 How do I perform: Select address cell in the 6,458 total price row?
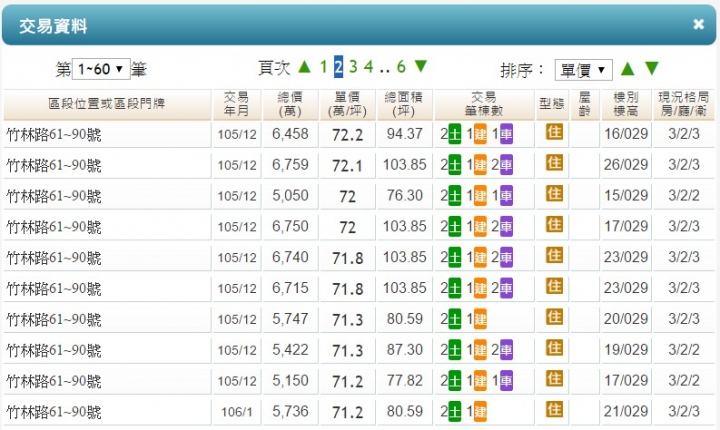pyautogui.click(x=107, y=135)
